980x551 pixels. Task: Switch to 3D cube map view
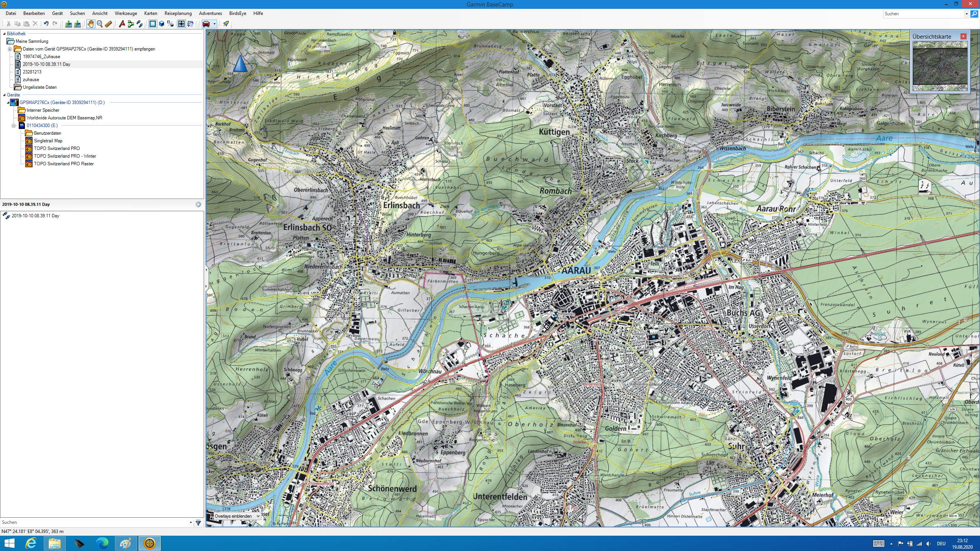[162, 24]
